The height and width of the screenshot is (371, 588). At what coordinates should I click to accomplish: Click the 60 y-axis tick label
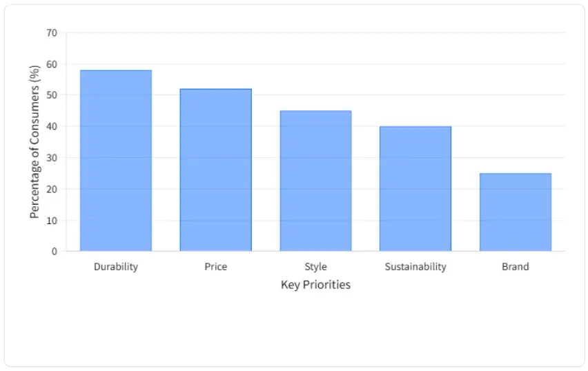point(52,64)
